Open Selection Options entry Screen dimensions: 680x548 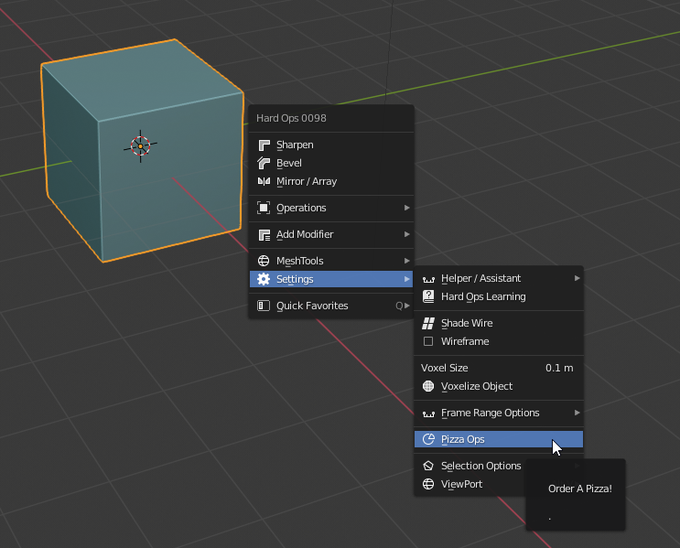[x=470, y=466]
